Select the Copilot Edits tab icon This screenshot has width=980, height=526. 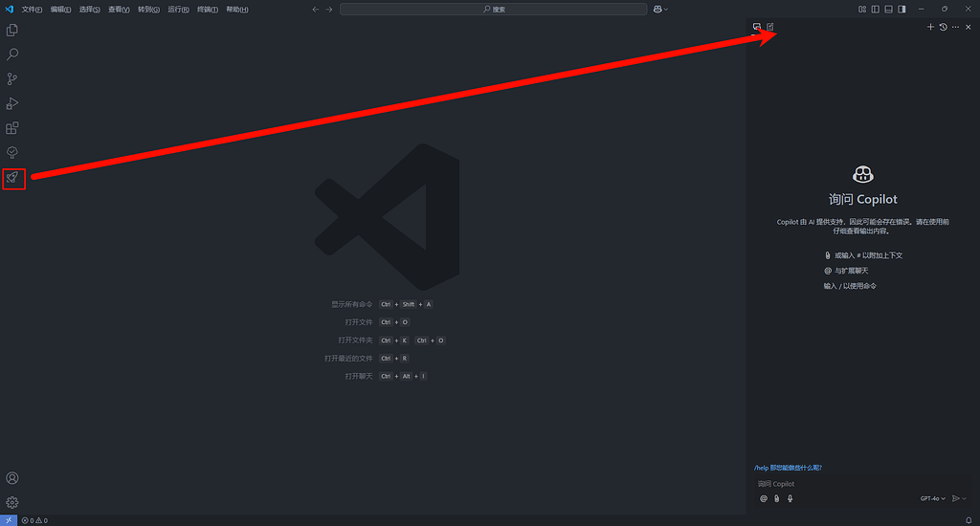(770, 27)
